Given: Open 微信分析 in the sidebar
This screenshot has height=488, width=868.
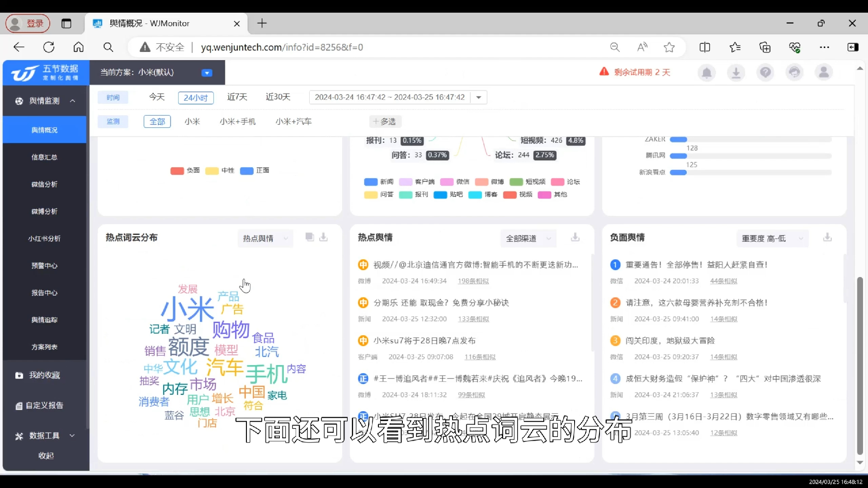Looking at the screenshot, I should click(x=44, y=184).
